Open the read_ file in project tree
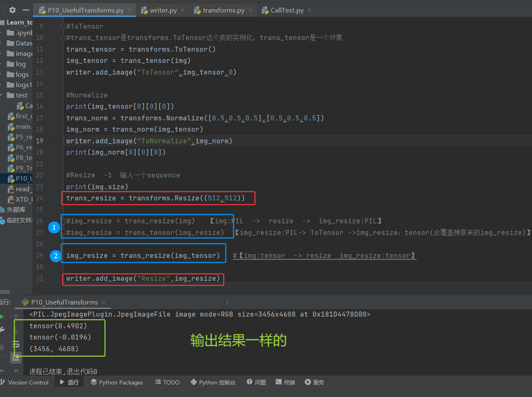 click(x=19, y=189)
